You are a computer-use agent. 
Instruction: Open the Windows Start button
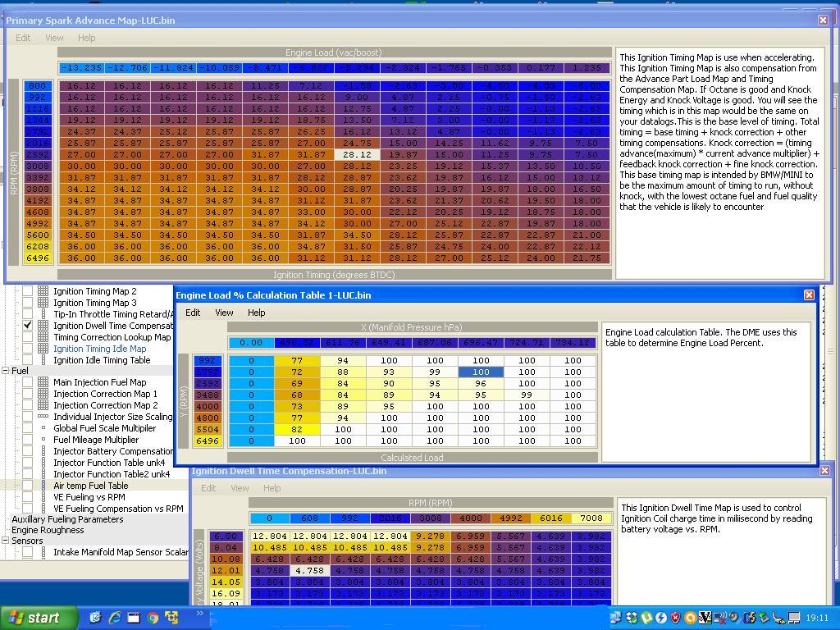point(33,618)
